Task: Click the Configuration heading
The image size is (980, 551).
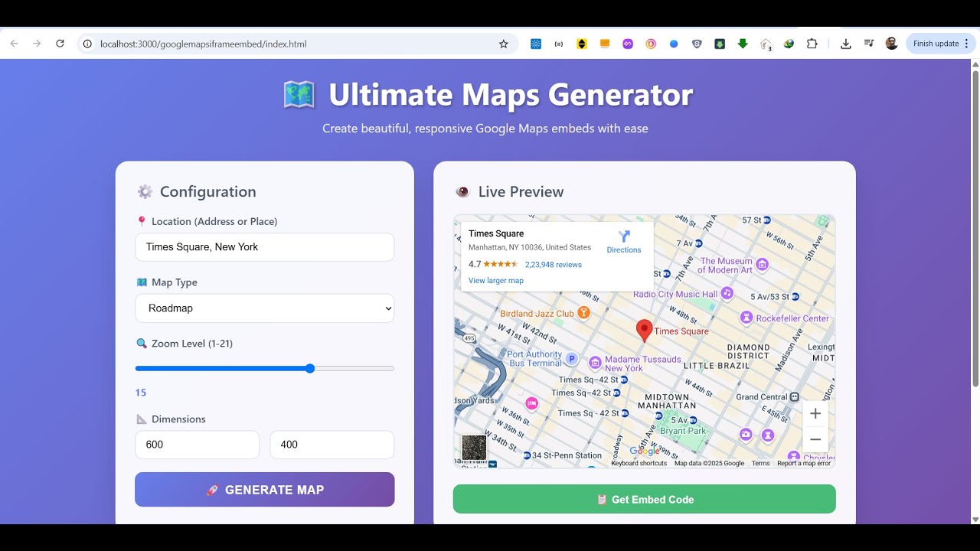Action: 208,192
